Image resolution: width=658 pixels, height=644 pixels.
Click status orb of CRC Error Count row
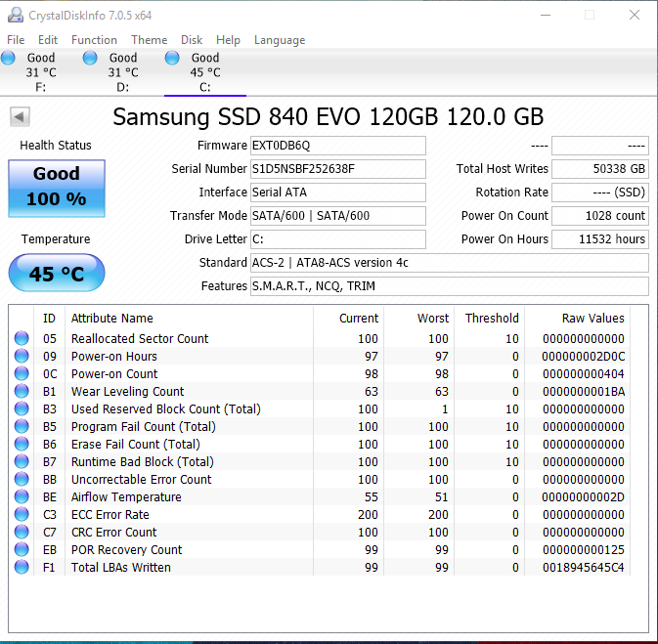click(x=22, y=532)
